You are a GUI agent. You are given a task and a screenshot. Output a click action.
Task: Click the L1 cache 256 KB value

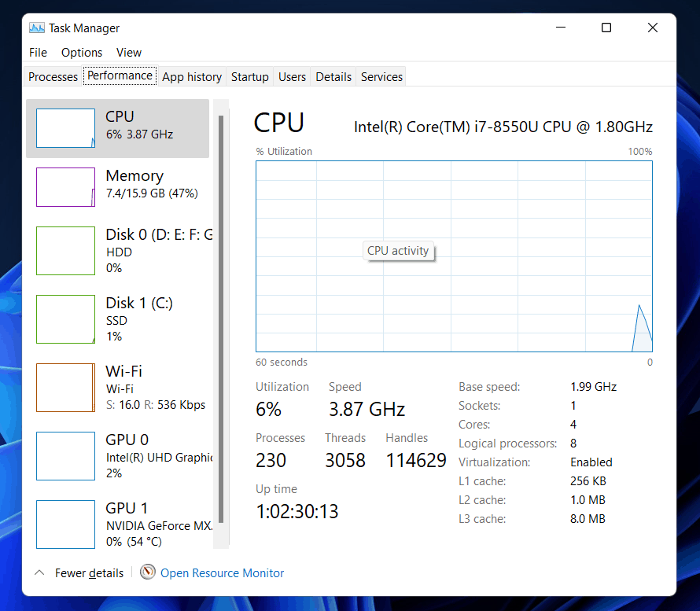point(588,481)
